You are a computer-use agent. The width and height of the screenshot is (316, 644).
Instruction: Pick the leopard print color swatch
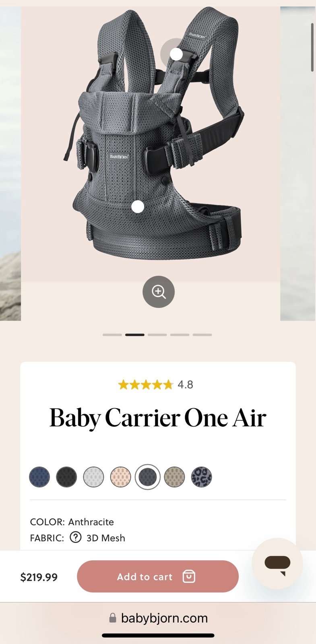201,477
